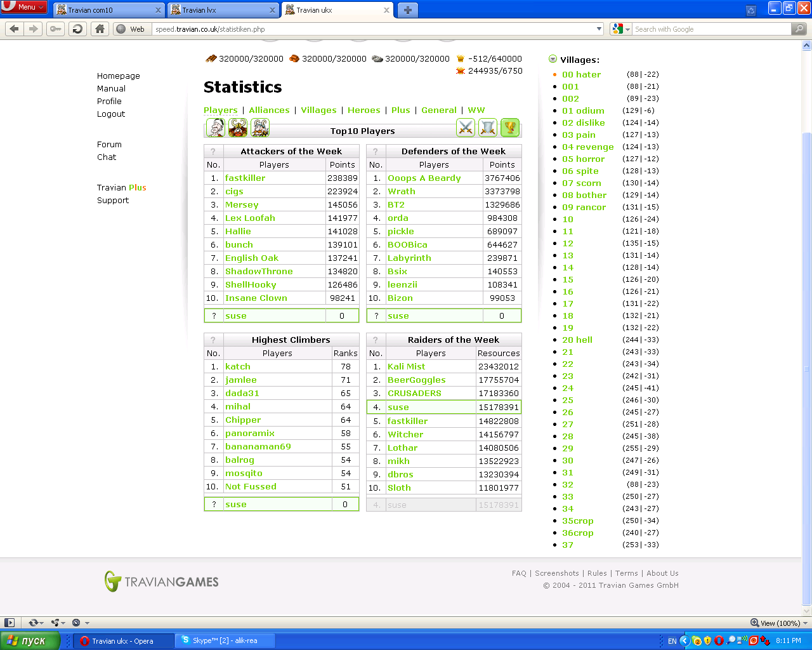Open player Kali Mist in Raiders list

coord(407,366)
